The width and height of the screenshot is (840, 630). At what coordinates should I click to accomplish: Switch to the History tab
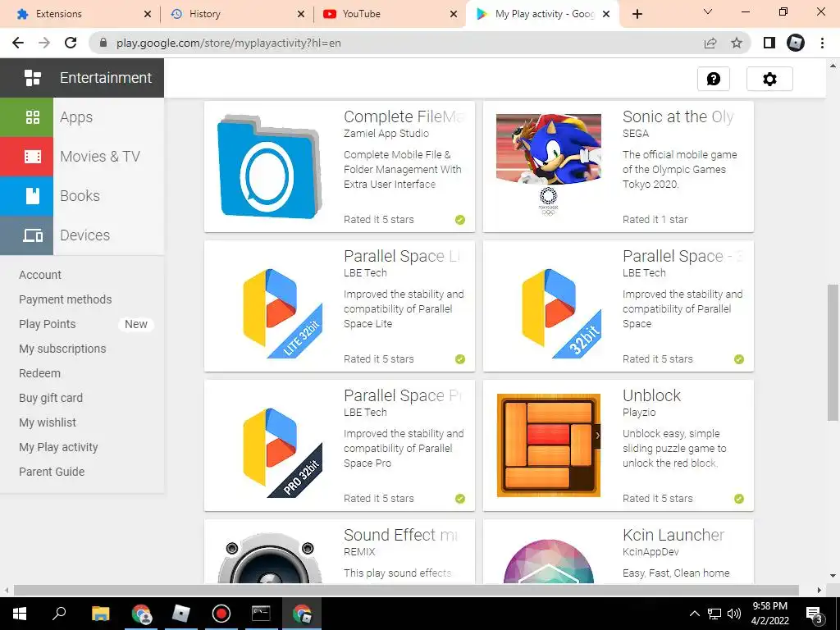(236, 14)
